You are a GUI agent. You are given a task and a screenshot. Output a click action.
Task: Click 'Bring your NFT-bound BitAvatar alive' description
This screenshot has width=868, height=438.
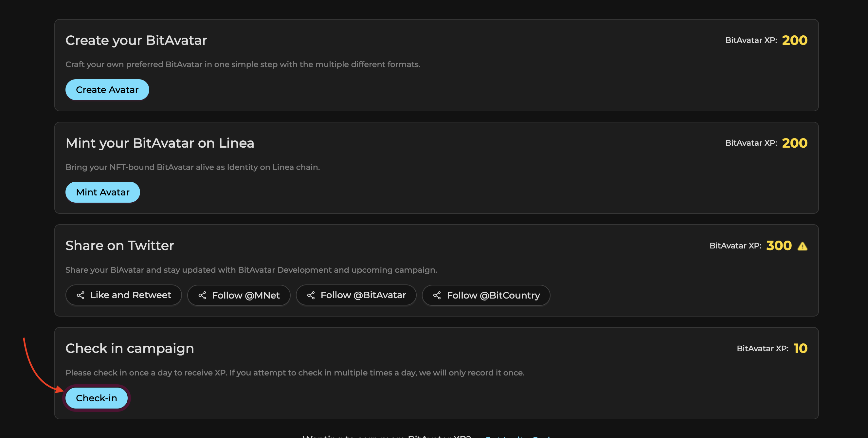tap(192, 167)
